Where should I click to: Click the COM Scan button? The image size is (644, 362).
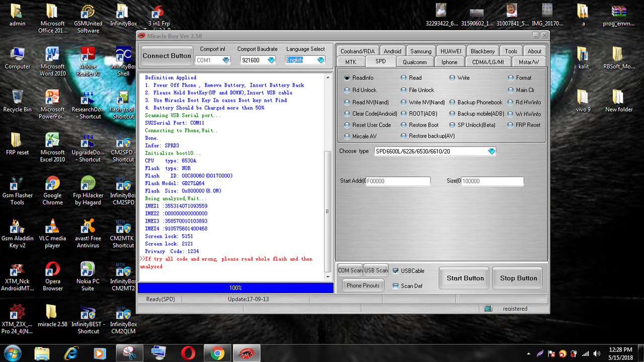350,270
